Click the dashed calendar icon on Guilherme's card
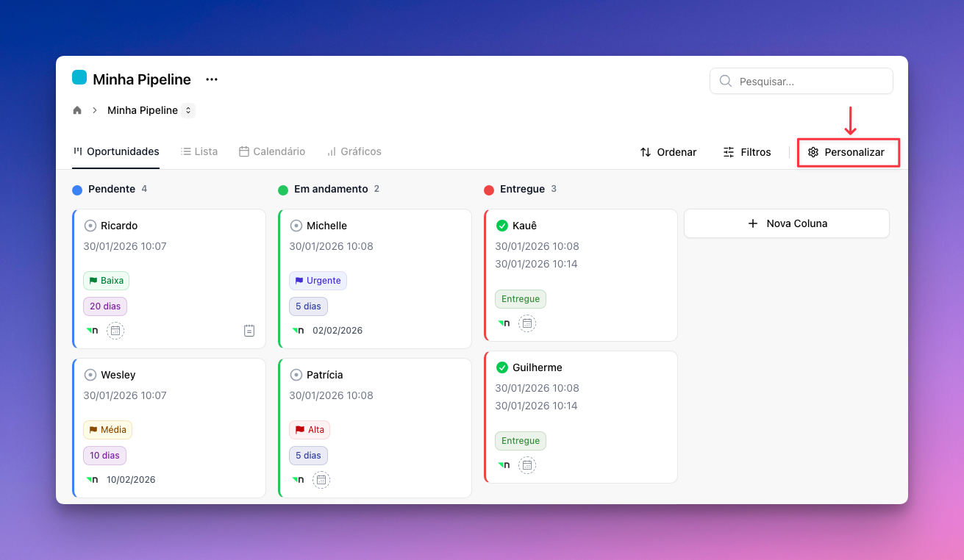Viewport: 964px width, 560px height. 527,465
